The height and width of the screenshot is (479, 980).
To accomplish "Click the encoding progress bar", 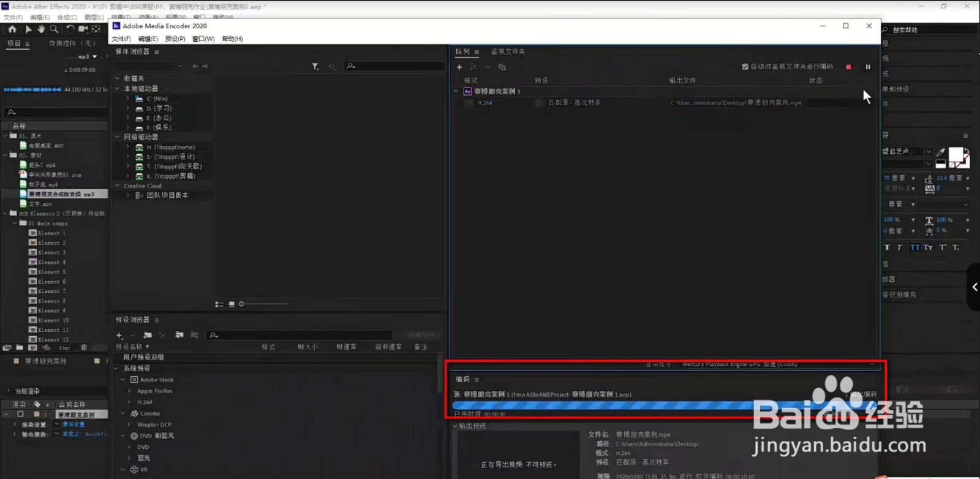I will [664, 405].
